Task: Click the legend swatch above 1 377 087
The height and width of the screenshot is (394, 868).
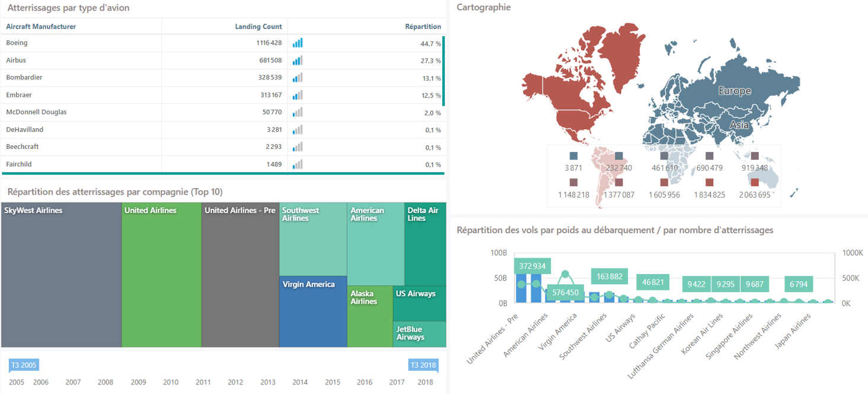Action: pos(618,183)
